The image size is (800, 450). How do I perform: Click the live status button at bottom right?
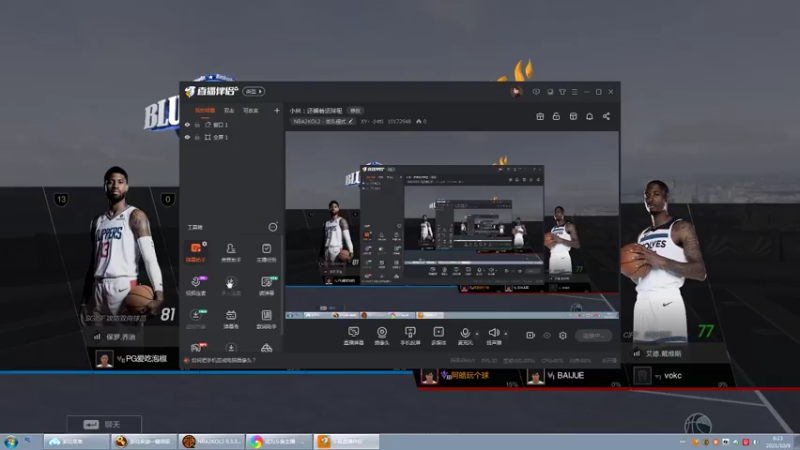pos(594,336)
